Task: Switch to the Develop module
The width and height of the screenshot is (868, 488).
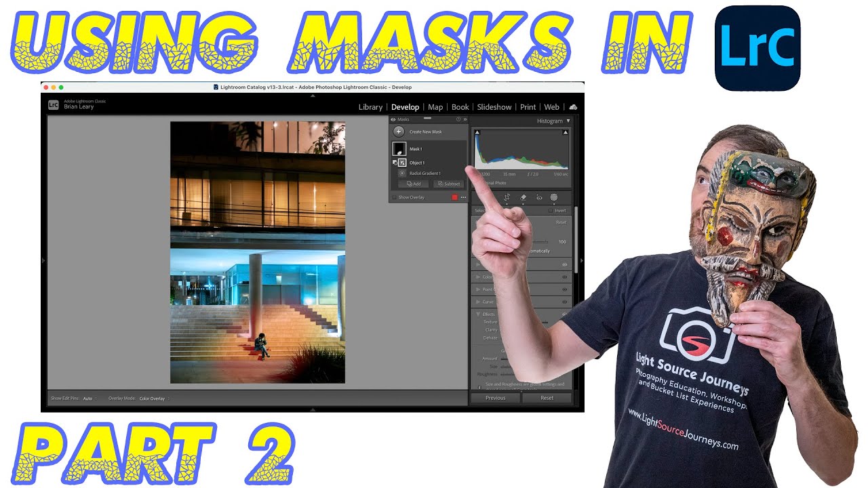Action: 406,107
